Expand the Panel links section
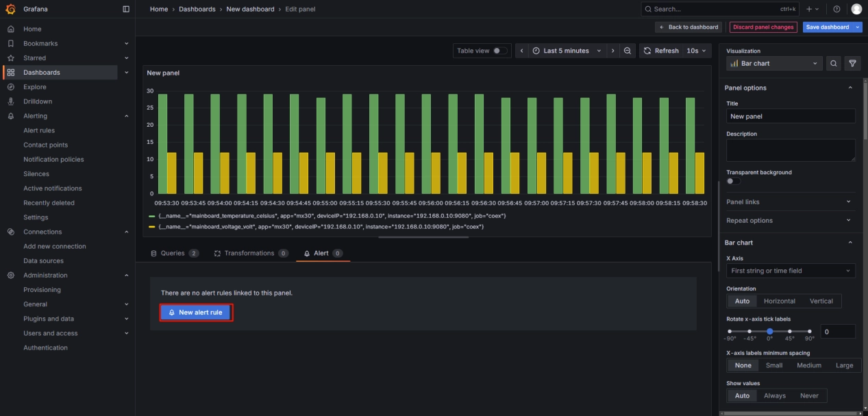This screenshot has width=868, height=416. [790, 202]
